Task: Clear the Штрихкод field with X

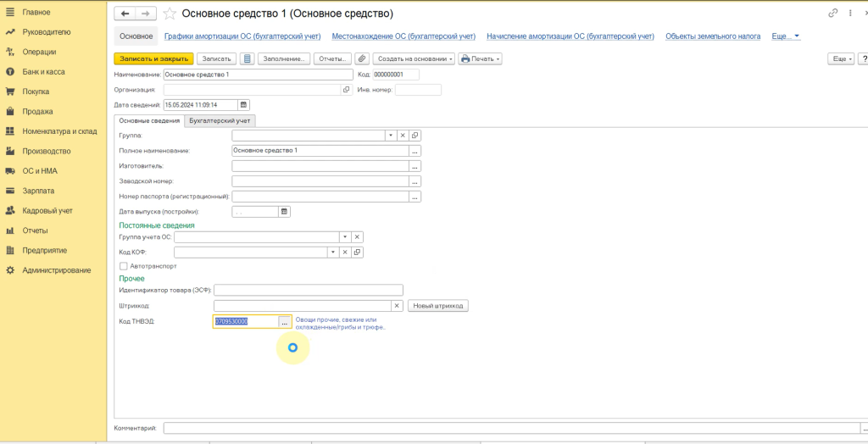Action: click(x=397, y=306)
